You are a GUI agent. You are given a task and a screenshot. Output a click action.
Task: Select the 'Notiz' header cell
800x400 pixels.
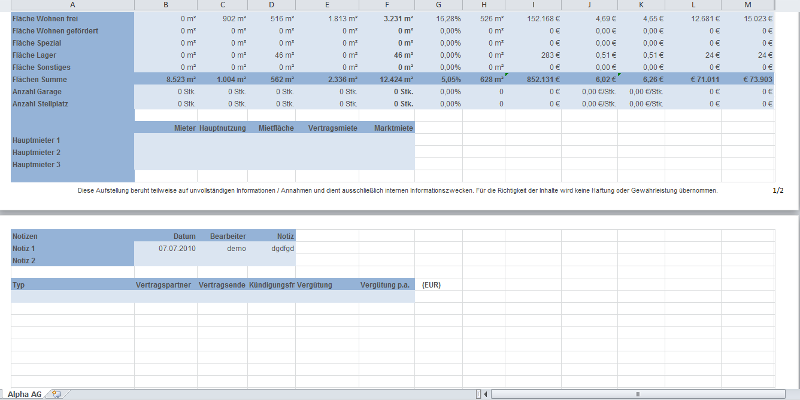click(271, 236)
